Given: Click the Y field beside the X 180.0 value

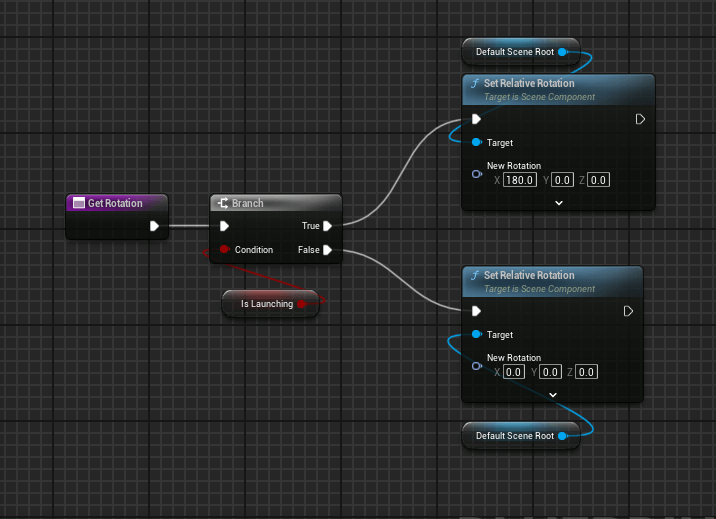Looking at the screenshot, I should 562,180.
